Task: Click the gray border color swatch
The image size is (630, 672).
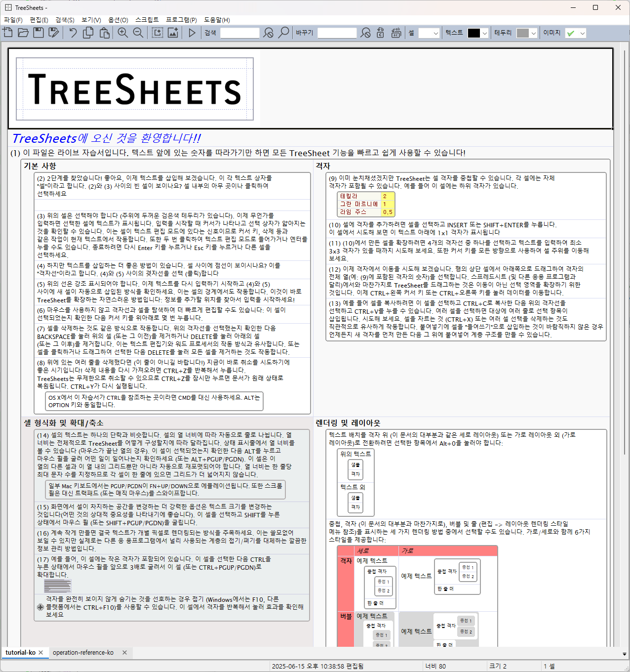Action: [523, 33]
